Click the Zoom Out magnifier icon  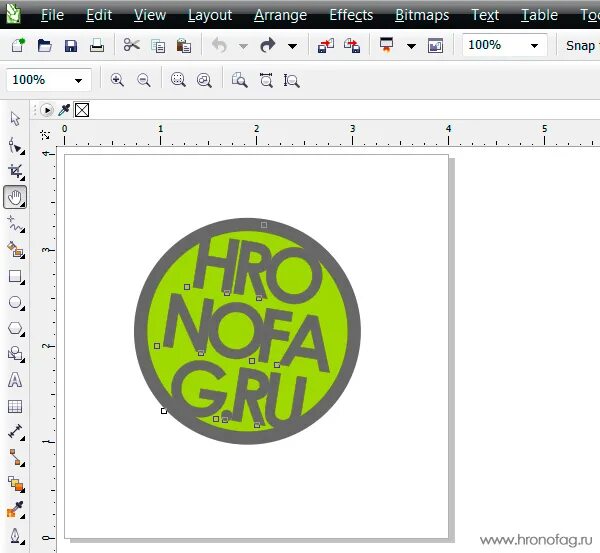point(144,80)
